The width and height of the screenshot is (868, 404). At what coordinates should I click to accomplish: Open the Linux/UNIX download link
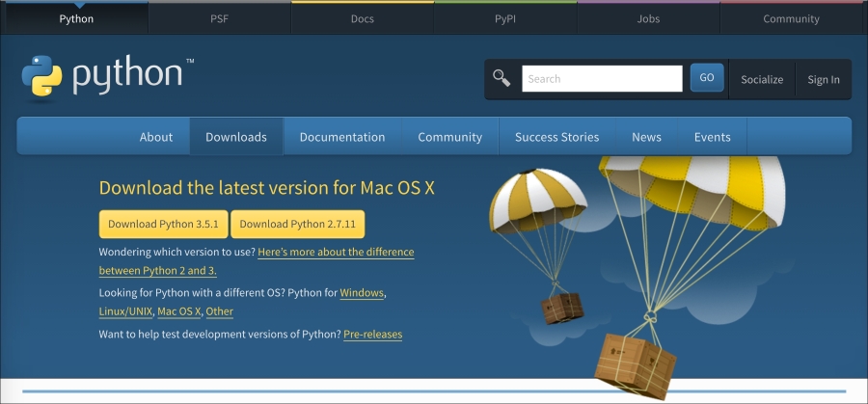[125, 311]
